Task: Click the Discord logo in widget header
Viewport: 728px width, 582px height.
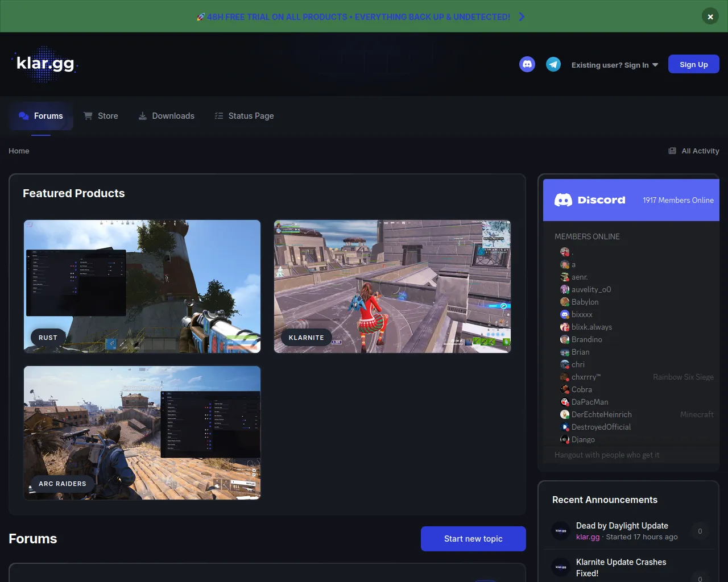Action: click(x=590, y=200)
